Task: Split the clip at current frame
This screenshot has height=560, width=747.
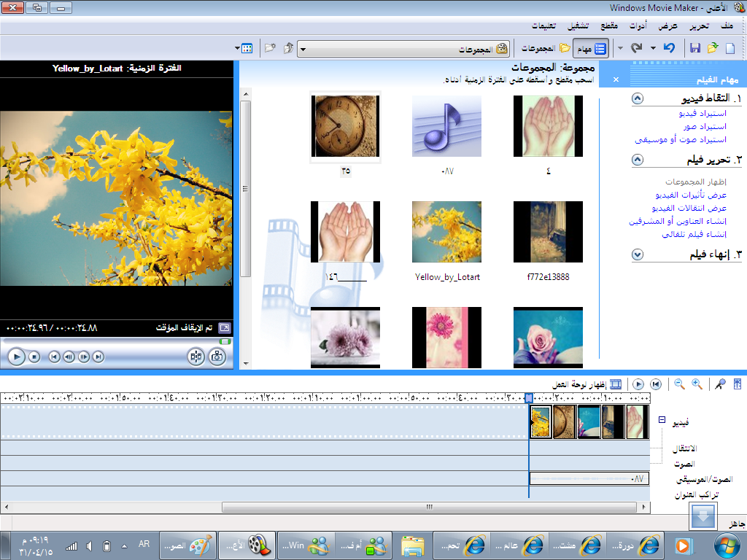Action: [196, 357]
